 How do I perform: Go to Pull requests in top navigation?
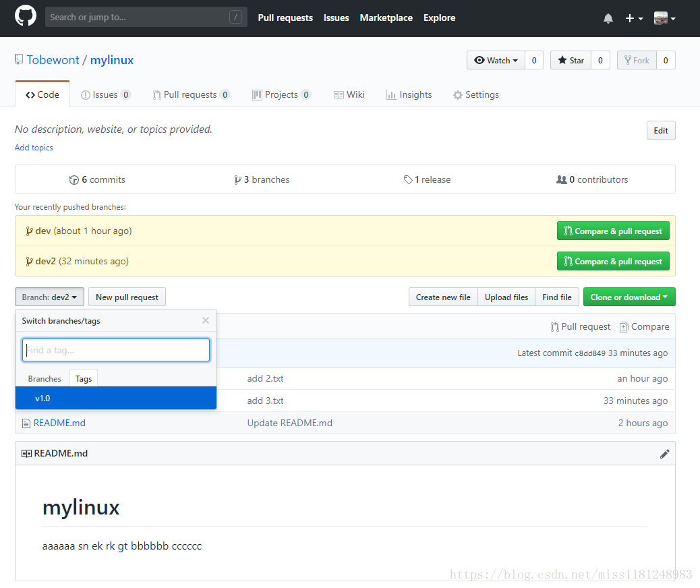click(x=285, y=18)
